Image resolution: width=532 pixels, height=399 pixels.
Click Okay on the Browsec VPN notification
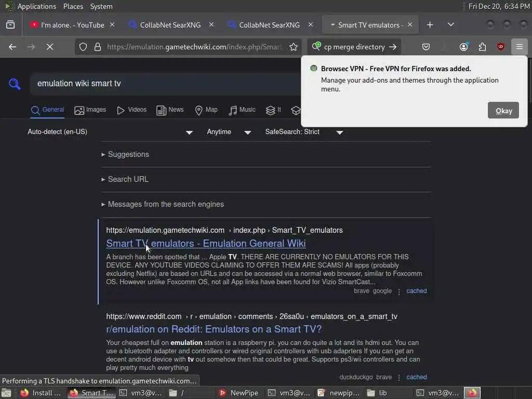[x=503, y=111]
